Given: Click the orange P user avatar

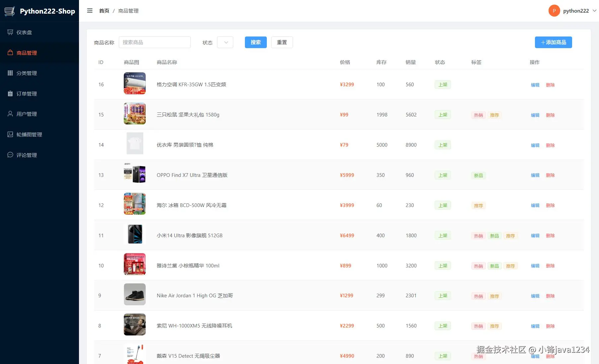Looking at the screenshot, I should click(x=554, y=11).
